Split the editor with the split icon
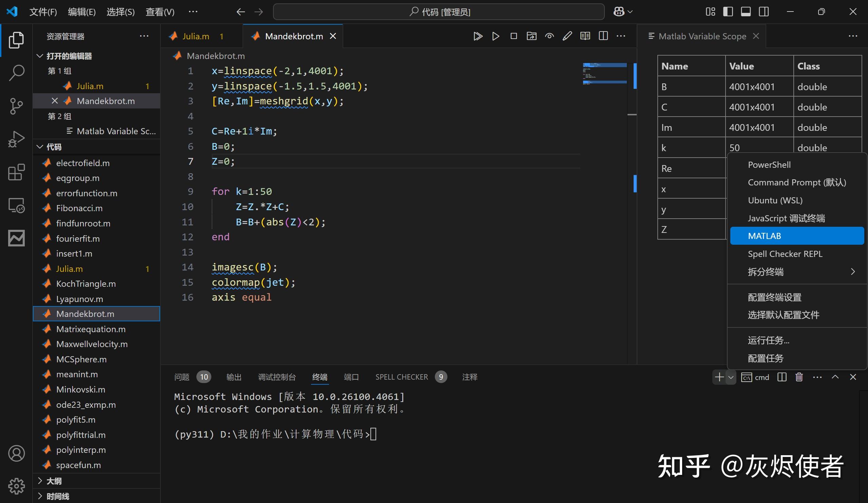The image size is (868, 503). [x=603, y=36]
